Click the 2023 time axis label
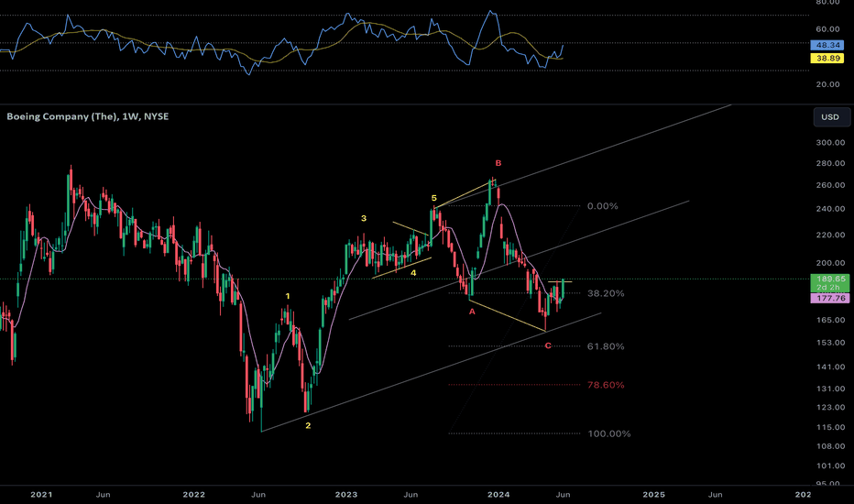This screenshot has width=854, height=504. (346, 495)
